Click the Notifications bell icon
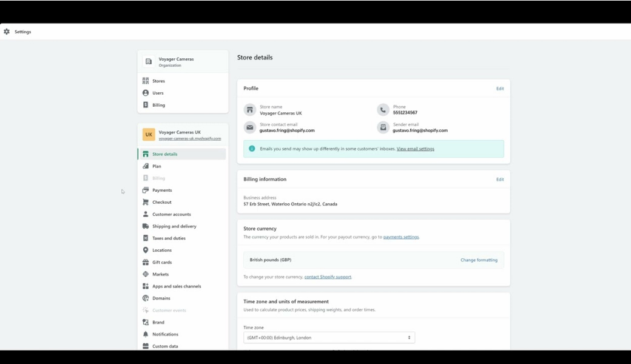Screen dimensions: 631x364 tap(146, 334)
